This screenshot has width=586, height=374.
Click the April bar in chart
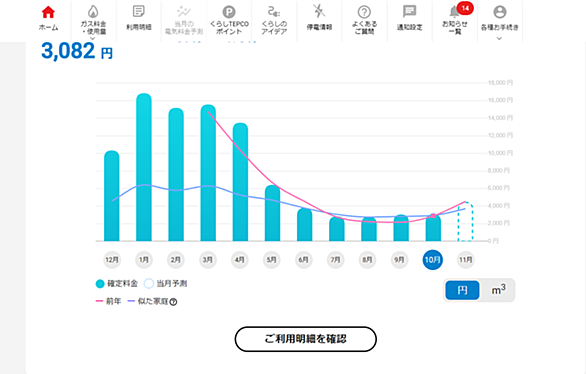coord(240,182)
